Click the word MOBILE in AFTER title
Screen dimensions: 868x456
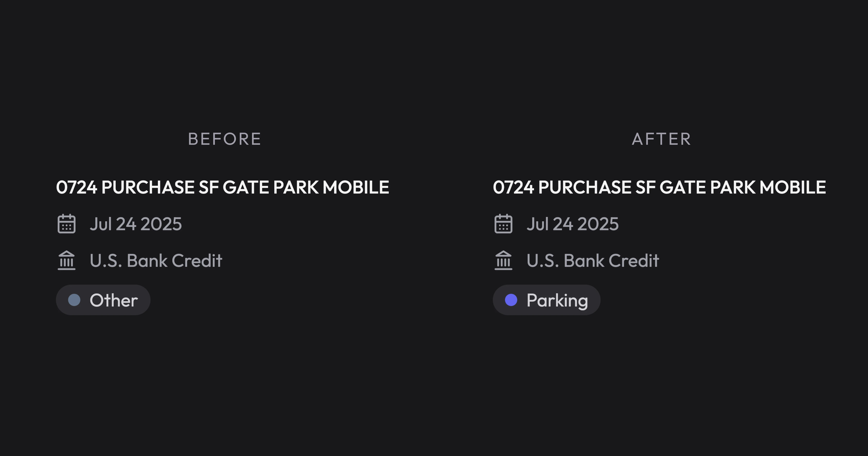pos(793,187)
